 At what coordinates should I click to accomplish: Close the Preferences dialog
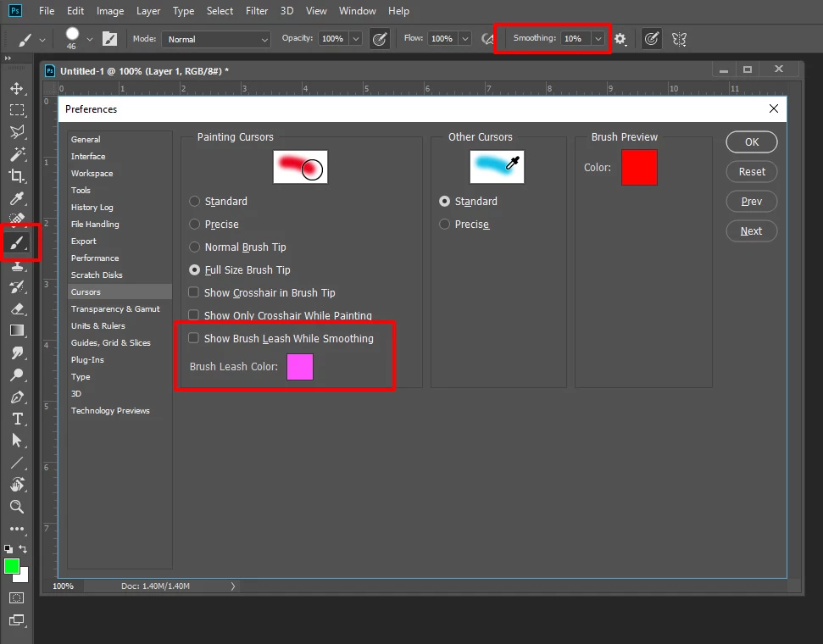click(x=774, y=108)
